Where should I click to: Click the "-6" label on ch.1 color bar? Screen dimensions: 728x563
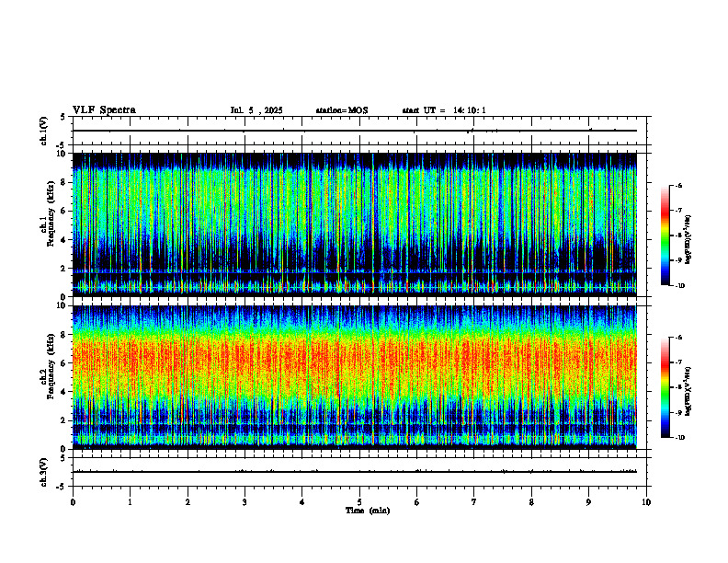[x=678, y=185]
